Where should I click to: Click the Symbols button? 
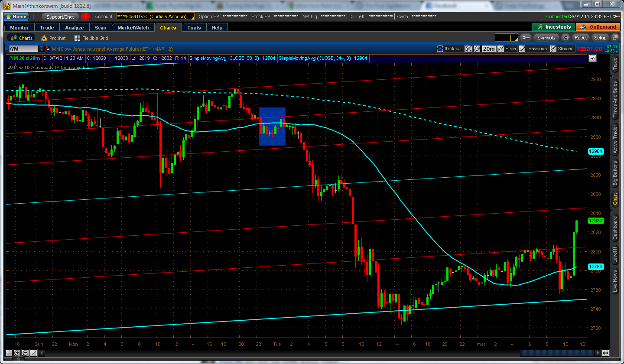[546, 38]
